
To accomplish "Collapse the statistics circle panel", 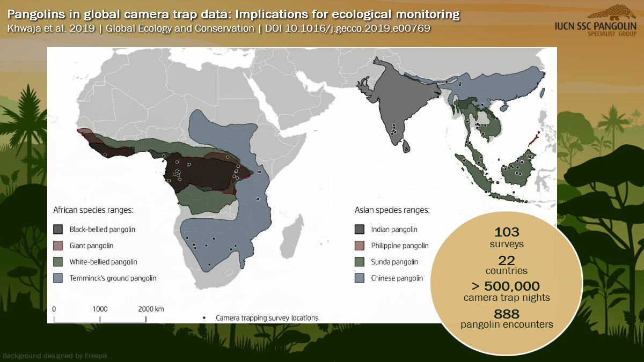I will click(507, 282).
